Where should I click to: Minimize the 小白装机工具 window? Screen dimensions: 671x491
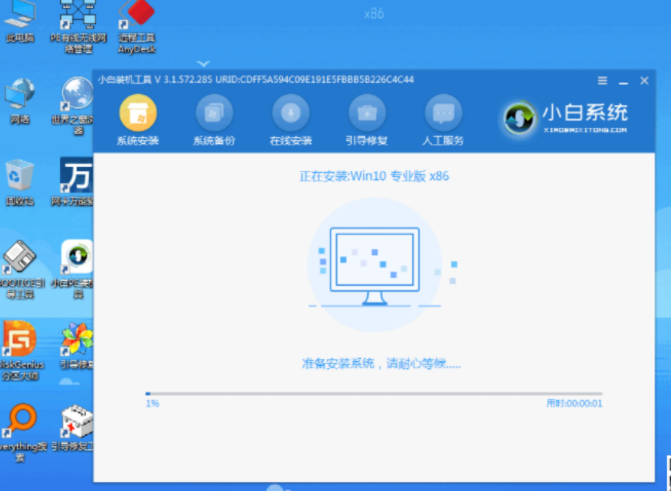click(x=623, y=81)
